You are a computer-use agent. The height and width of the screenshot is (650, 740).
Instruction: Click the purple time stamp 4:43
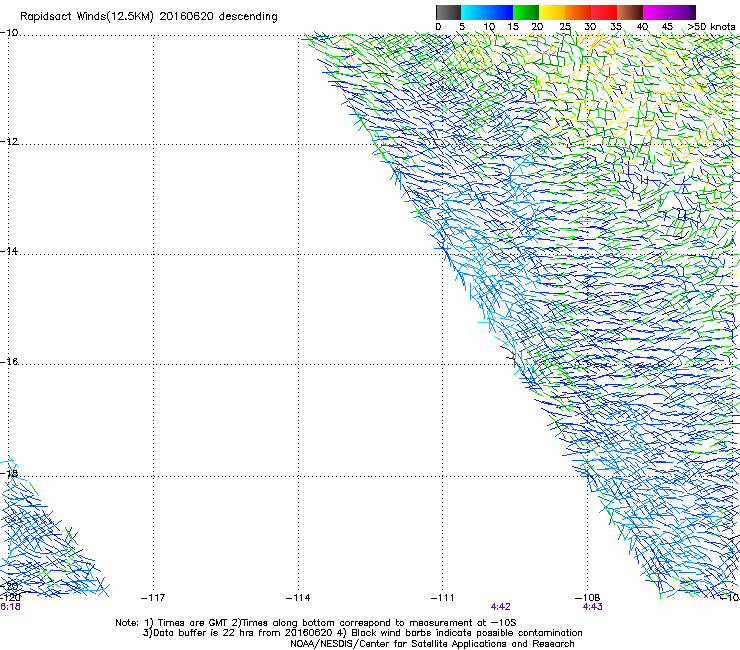coord(593,607)
